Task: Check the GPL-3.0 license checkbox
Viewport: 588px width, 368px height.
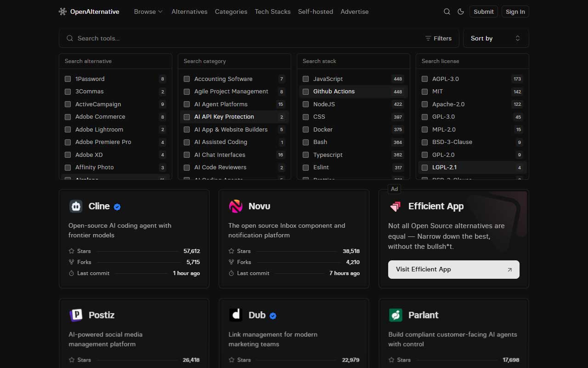Action: [x=424, y=117]
